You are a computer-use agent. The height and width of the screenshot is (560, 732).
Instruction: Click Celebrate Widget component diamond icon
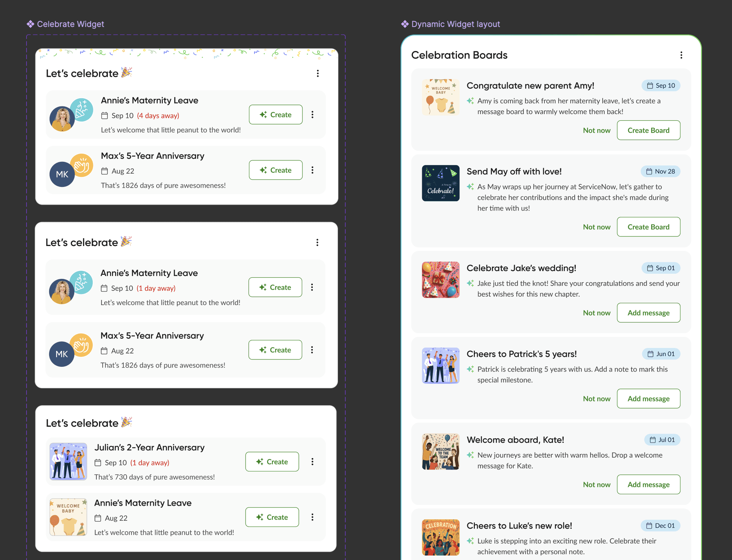click(30, 24)
